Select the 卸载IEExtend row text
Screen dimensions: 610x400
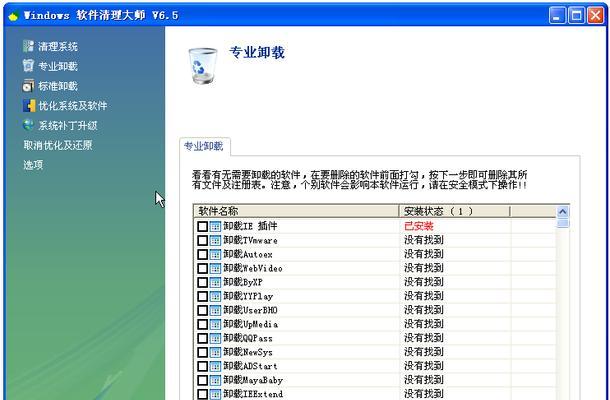pyautogui.click(x=253, y=394)
